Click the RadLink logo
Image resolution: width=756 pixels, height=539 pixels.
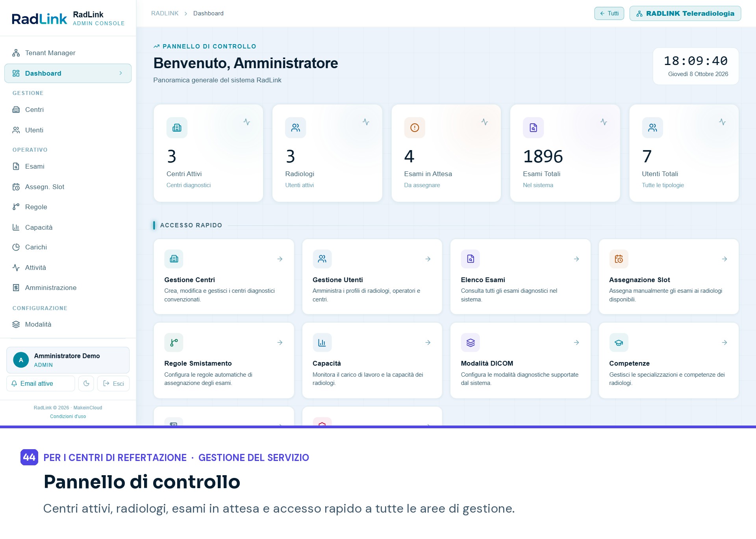(x=39, y=19)
